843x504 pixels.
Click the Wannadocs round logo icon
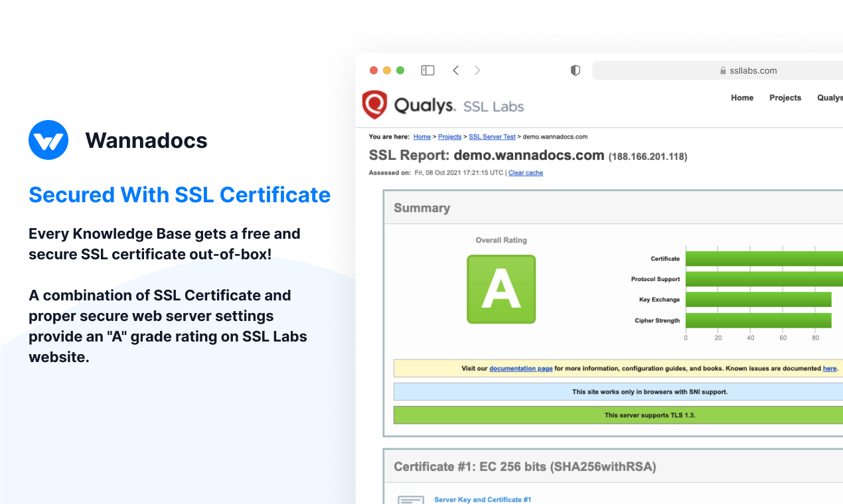click(x=48, y=140)
